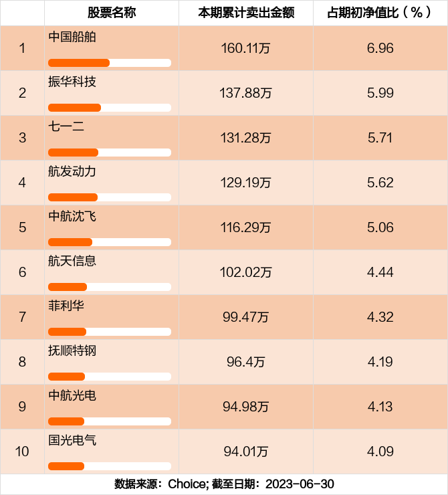Open 航发动力 stock details
The height and width of the screenshot is (495, 448).
point(72,171)
